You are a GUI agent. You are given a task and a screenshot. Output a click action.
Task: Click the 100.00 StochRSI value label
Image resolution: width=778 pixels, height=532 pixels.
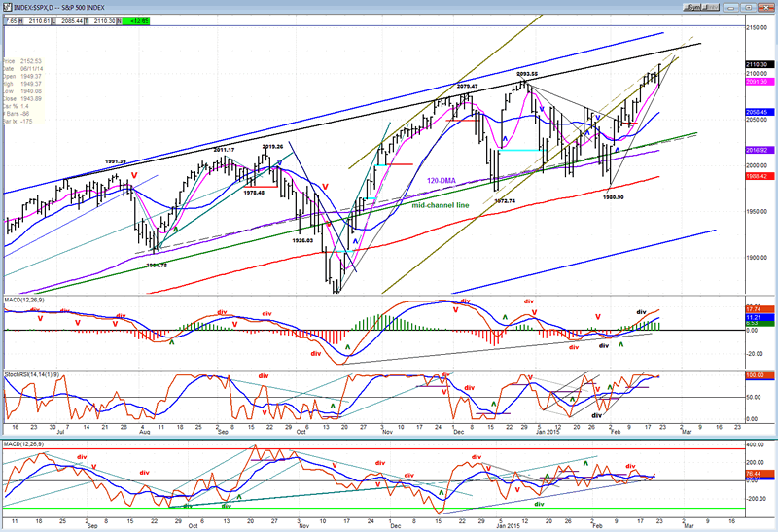(x=760, y=375)
